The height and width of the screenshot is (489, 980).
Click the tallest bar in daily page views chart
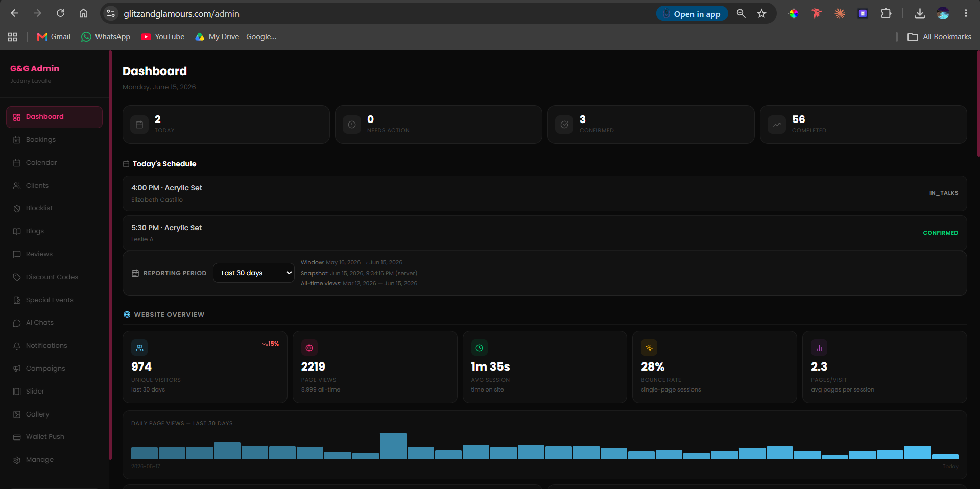tap(393, 446)
